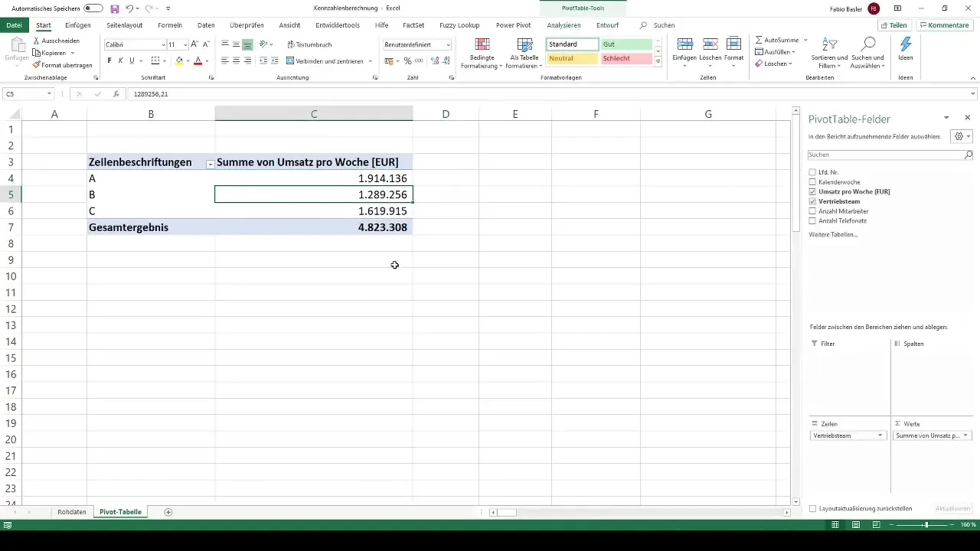Click the Textumbruch wrap text button
The image size is (980, 551).
(309, 44)
